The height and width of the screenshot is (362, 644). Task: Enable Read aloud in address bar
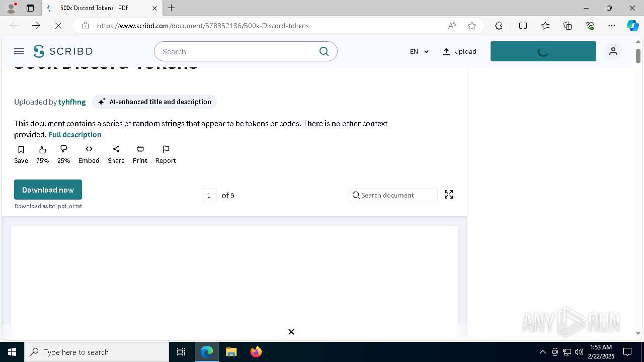[x=452, y=26]
